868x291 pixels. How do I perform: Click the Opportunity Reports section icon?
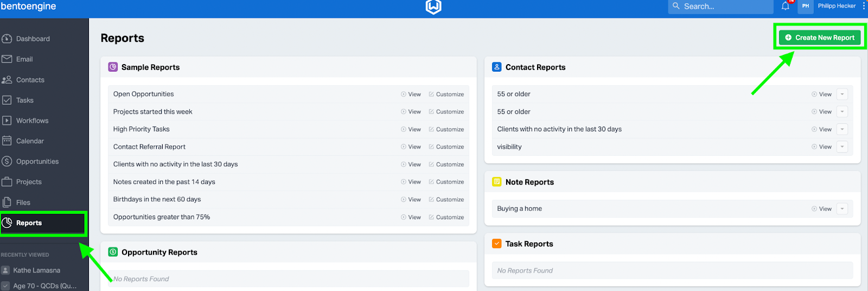113,252
